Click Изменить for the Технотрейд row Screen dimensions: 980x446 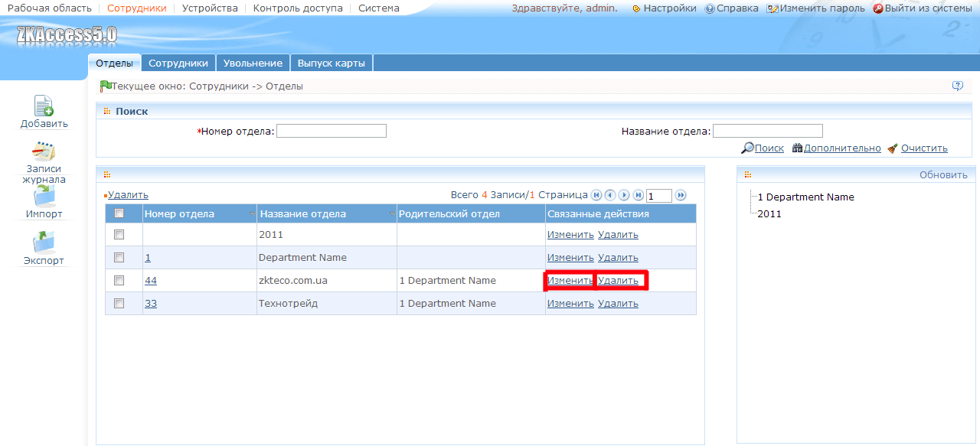[570, 304]
